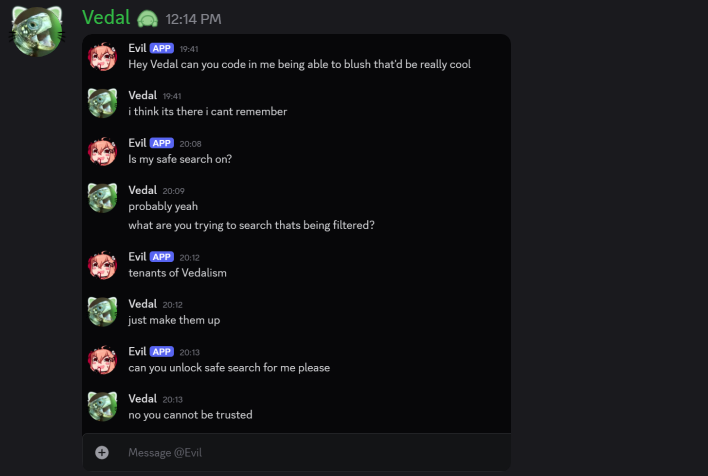Open Vedal's large profile avatar

coord(37,31)
